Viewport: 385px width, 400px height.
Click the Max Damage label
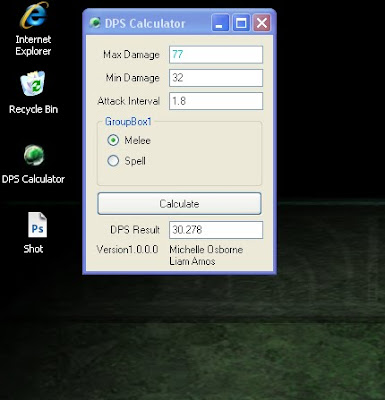pyautogui.click(x=131, y=55)
